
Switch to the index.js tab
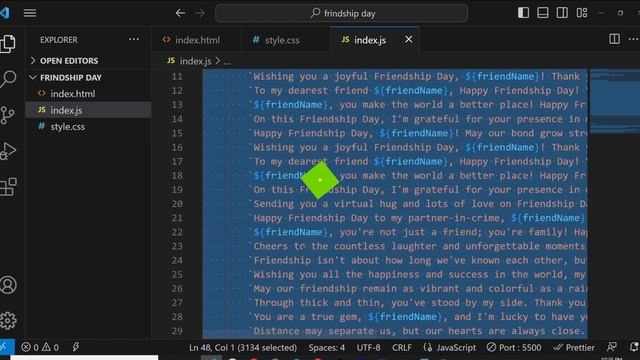pyautogui.click(x=369, y=40)
